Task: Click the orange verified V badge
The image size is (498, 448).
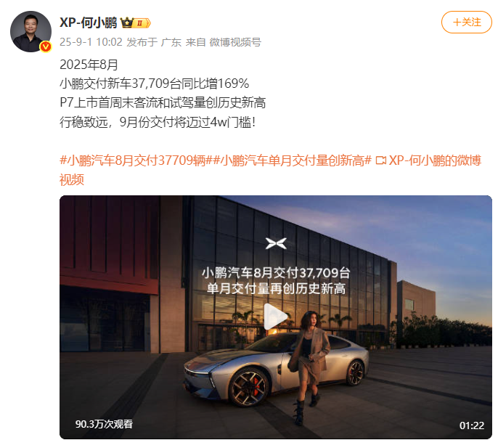Action: click(46, 46)
